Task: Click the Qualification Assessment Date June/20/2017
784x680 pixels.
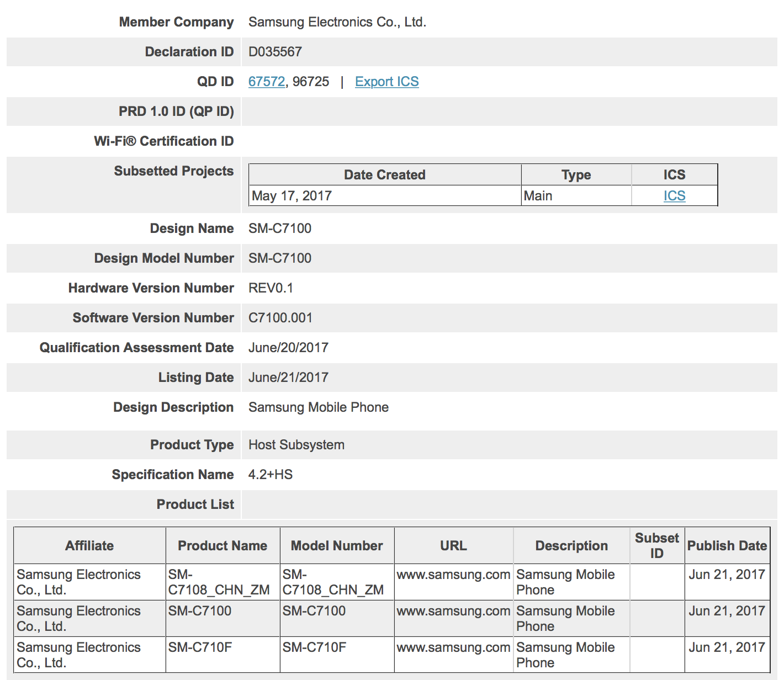Action: click(288, 348)
